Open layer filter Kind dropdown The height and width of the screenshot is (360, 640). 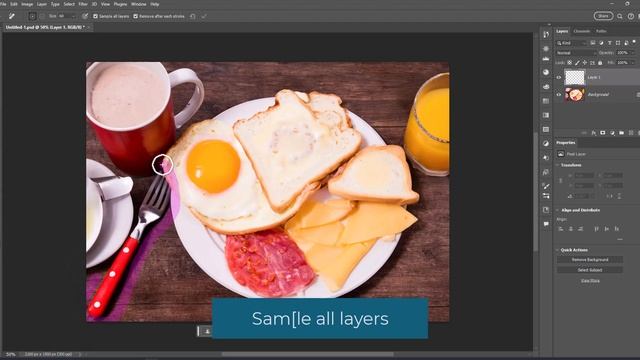coord(572,43)
